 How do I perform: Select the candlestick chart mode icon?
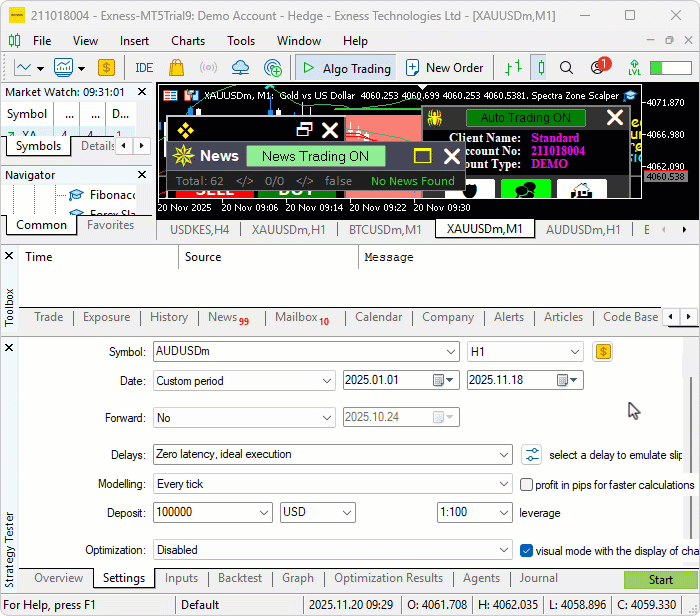point(541,68)
